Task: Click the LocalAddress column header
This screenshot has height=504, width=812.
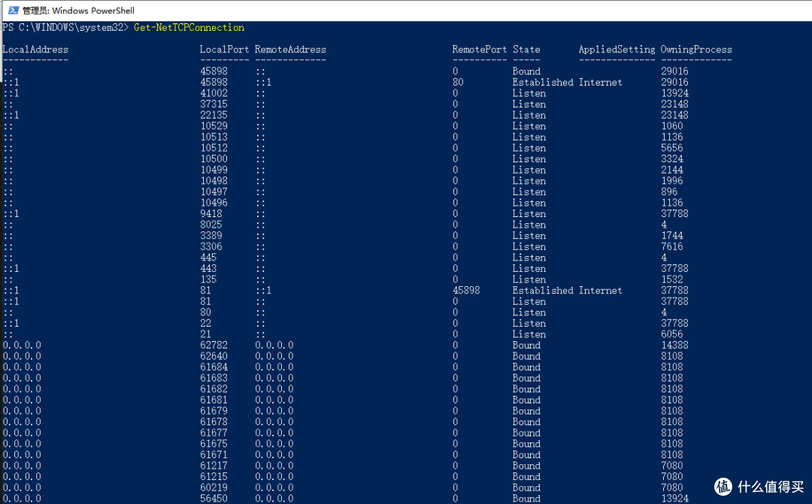Action: 35,50
